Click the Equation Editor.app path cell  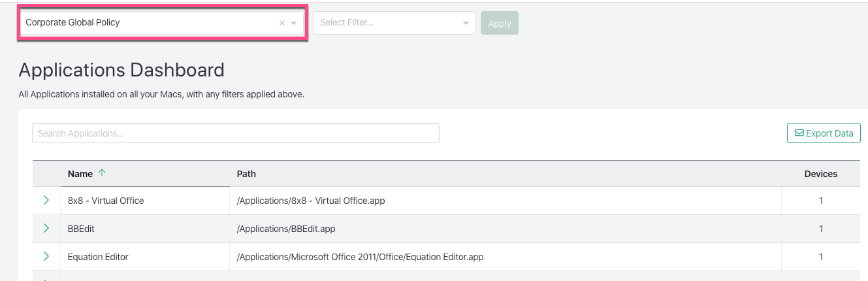(360, 257)
